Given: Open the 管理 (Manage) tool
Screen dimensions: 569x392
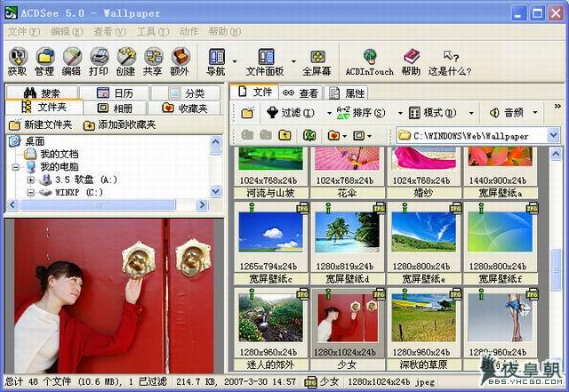Looking at the screenshot, I should point(44,61).
